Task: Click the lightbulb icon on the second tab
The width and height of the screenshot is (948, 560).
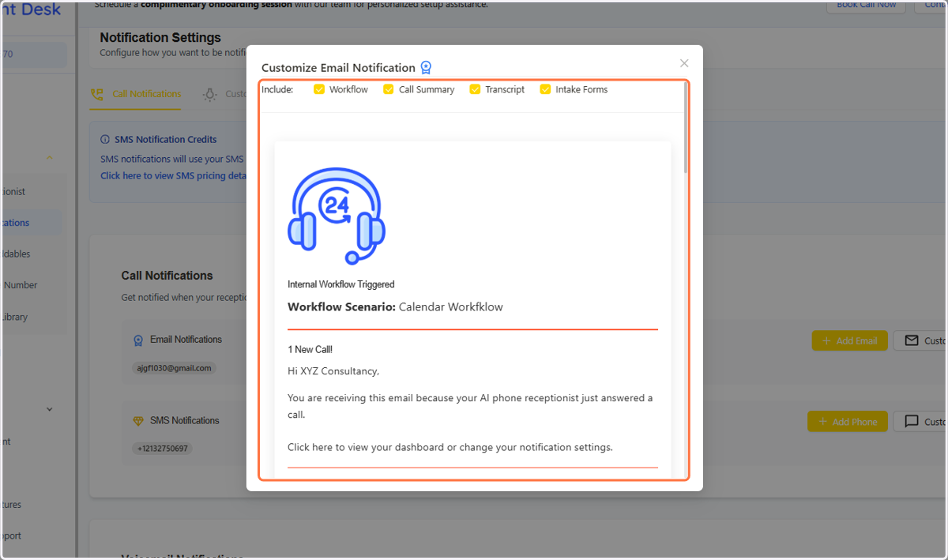Action: 210,95
